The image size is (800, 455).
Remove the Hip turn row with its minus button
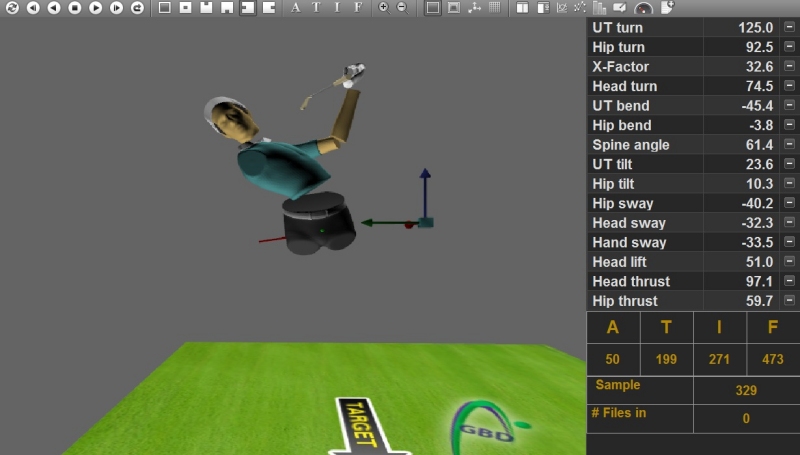pos(789,46)
